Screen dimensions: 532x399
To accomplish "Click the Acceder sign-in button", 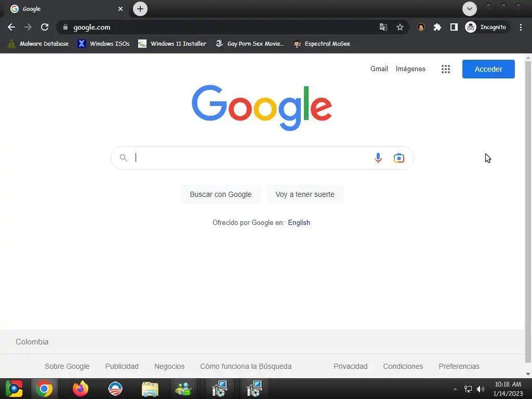I will (488, 69).
